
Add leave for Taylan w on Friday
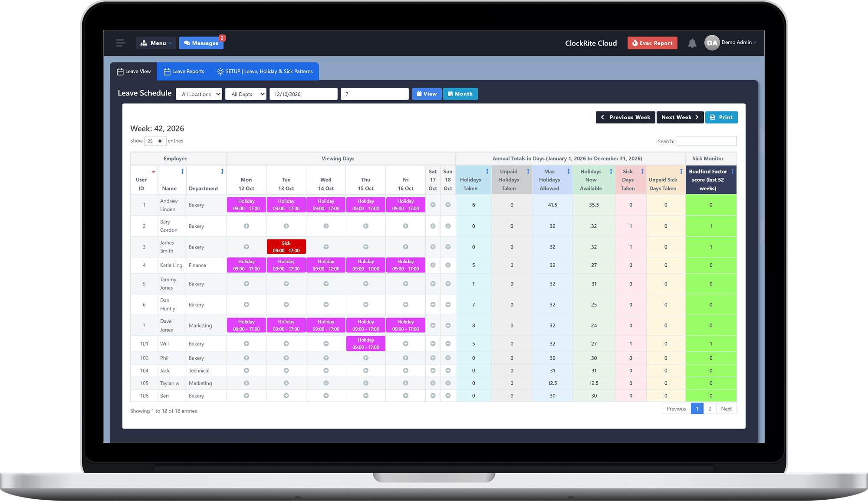405,383
